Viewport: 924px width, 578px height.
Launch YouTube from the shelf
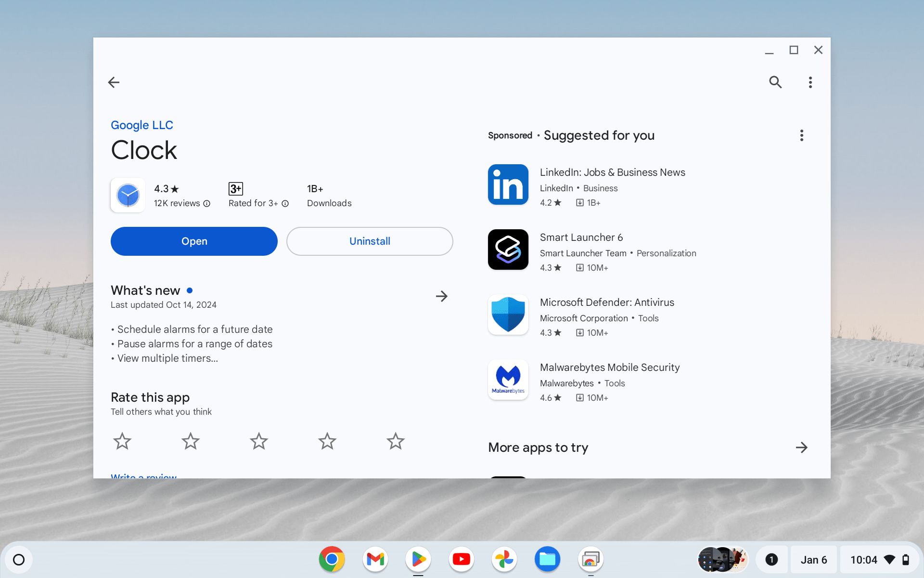pos(461,559)
